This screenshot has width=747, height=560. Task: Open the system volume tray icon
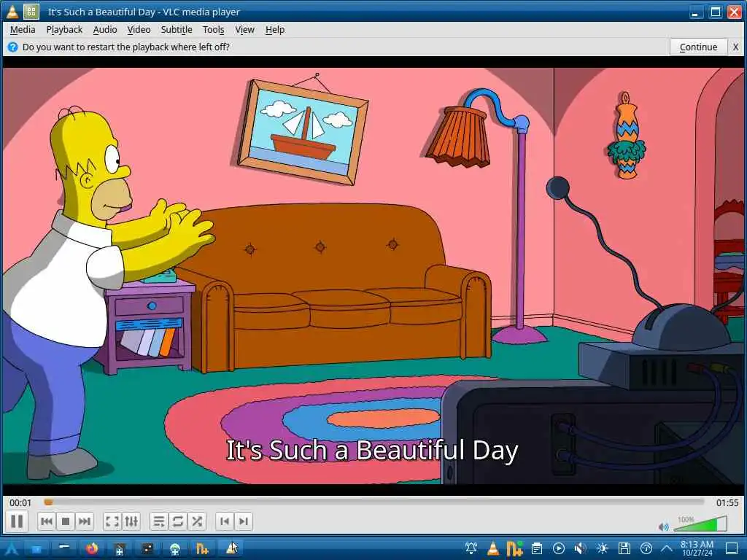point(580,548)
